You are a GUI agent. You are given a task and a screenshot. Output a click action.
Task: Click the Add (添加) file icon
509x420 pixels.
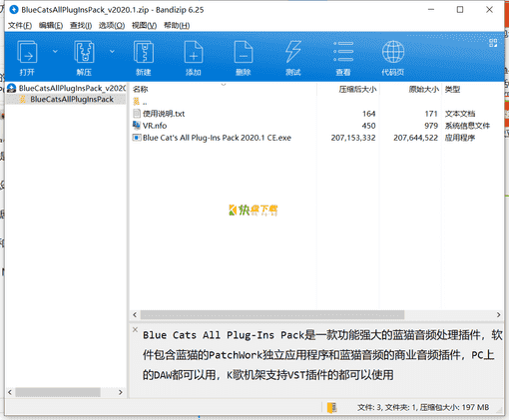(x=194, y=52)
